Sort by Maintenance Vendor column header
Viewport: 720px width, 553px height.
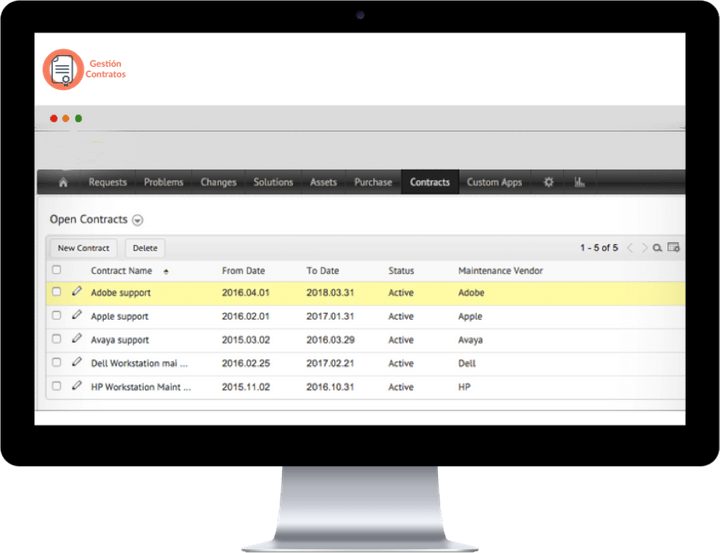[501, 271]
